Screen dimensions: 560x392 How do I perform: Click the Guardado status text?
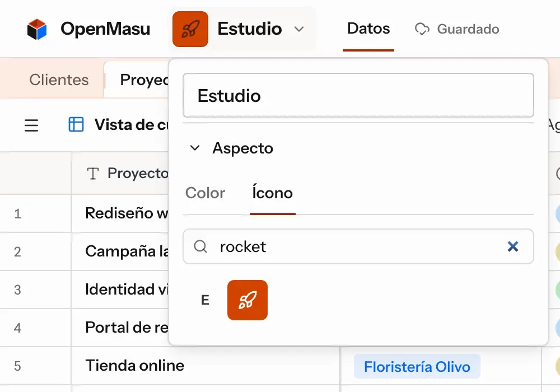pos(468,29)
